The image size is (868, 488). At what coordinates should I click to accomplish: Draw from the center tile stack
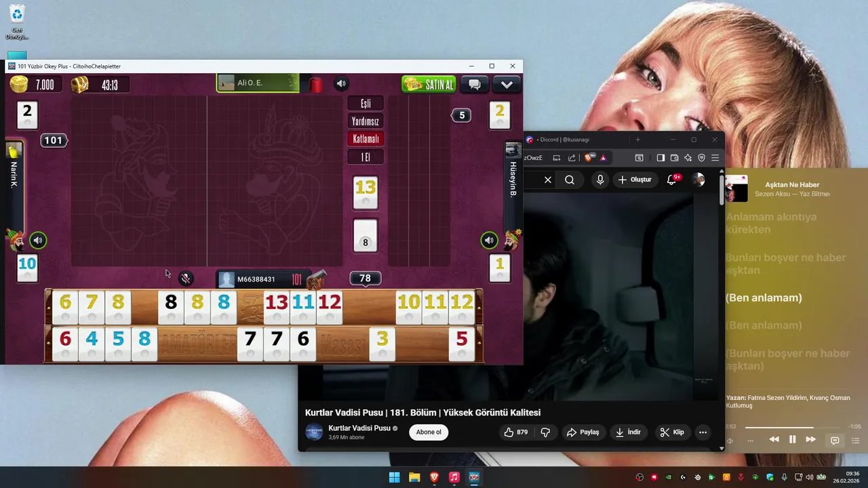pyautogui.click(x=366, y=237)
